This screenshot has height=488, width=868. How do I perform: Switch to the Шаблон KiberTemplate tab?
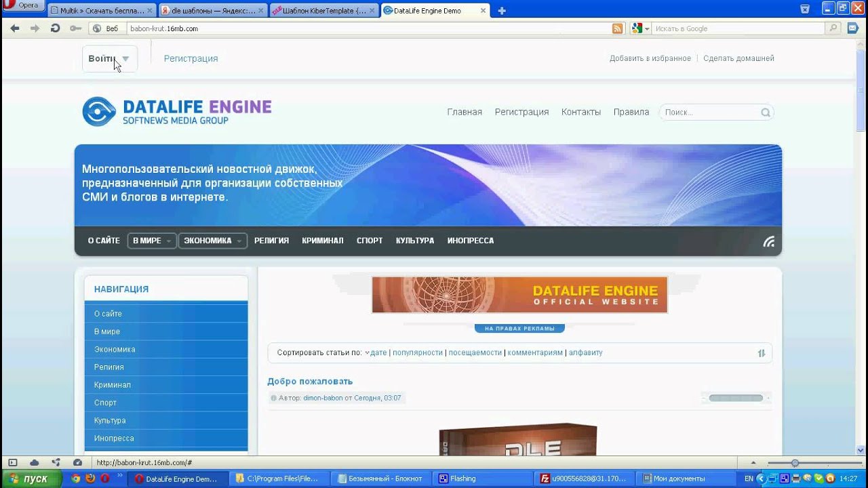point(324,11)
